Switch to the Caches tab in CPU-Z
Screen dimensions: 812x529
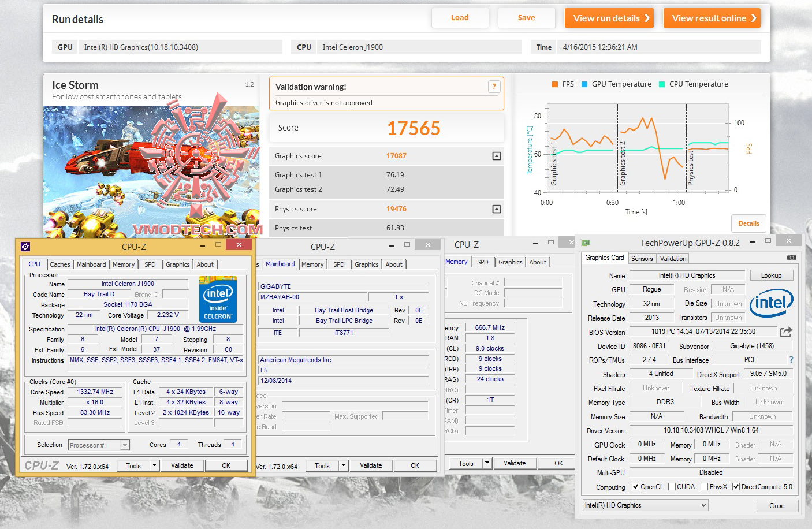pos(60,264)
